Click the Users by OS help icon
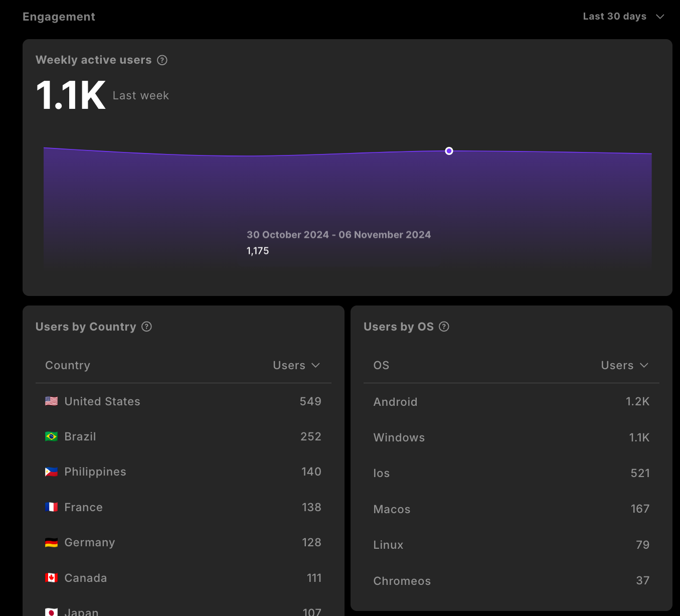This screenshot has height=616, width=680. tap(444, 327)
